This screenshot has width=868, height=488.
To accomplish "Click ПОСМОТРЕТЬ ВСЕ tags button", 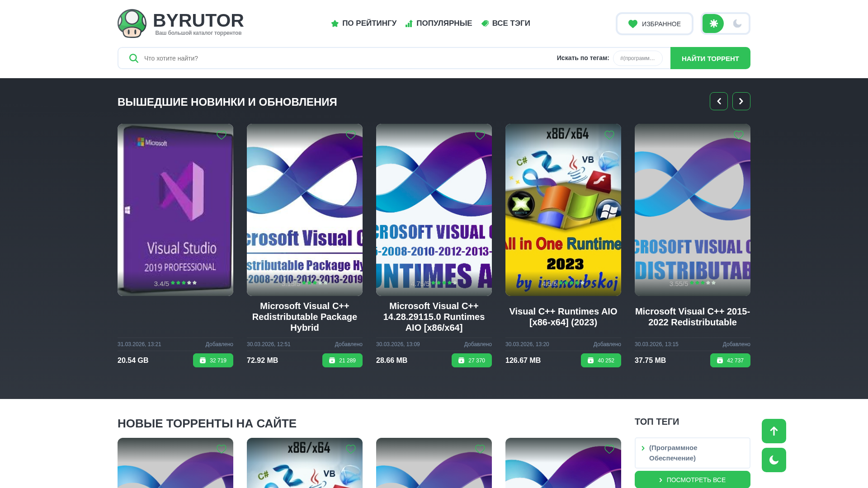I will (693, 480).
